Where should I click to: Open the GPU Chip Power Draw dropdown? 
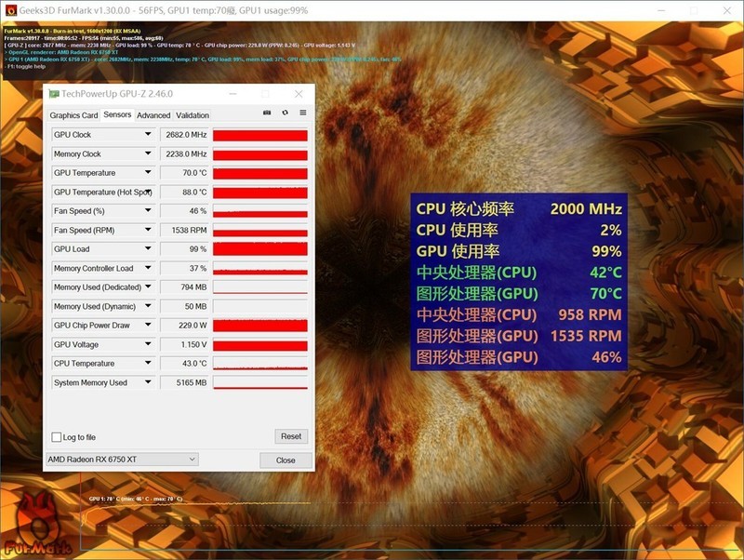click(148, 325)
